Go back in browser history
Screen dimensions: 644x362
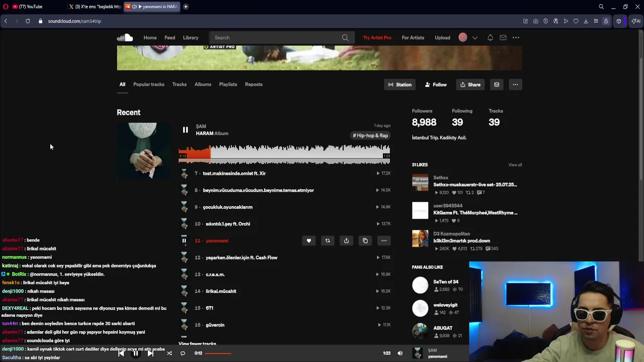click(6, 21)
